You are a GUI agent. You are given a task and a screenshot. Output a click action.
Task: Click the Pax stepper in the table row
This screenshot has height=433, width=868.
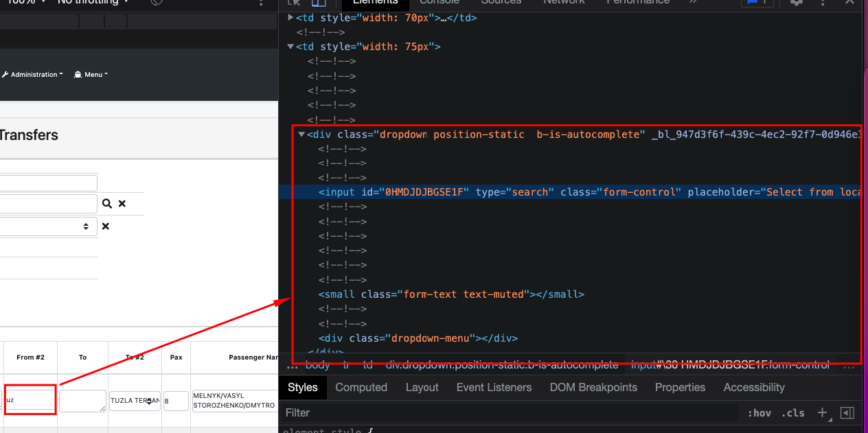(176, 401)
